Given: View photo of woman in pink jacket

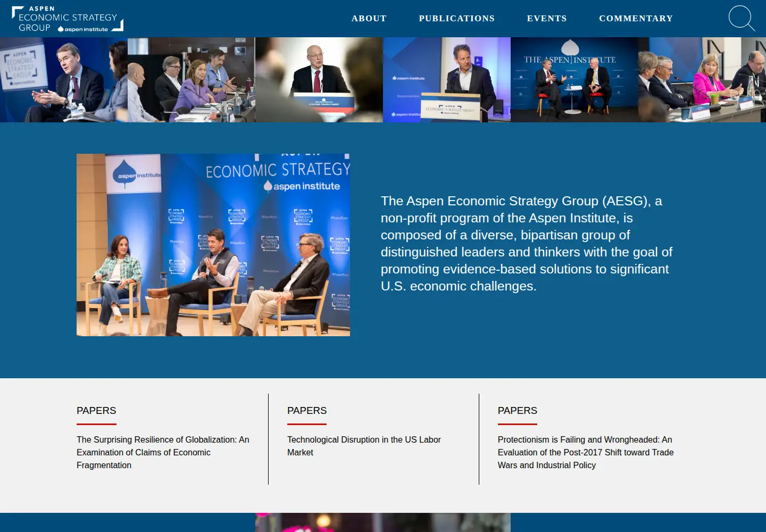Looking at the screenshot, I should (702, 80).
